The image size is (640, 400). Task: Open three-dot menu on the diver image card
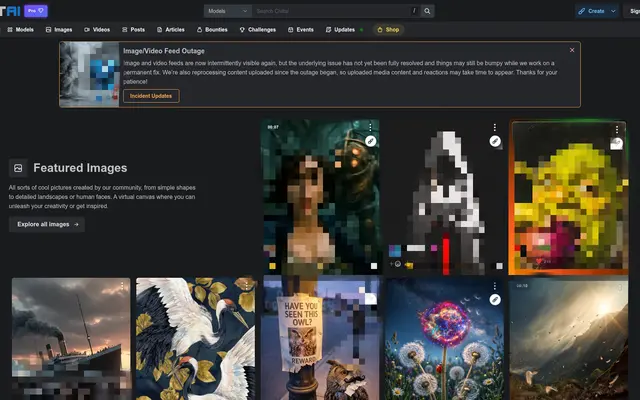370,128
